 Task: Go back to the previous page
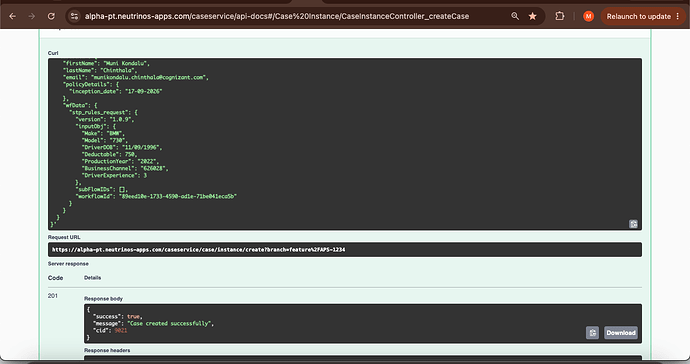[x=12, y=16]
